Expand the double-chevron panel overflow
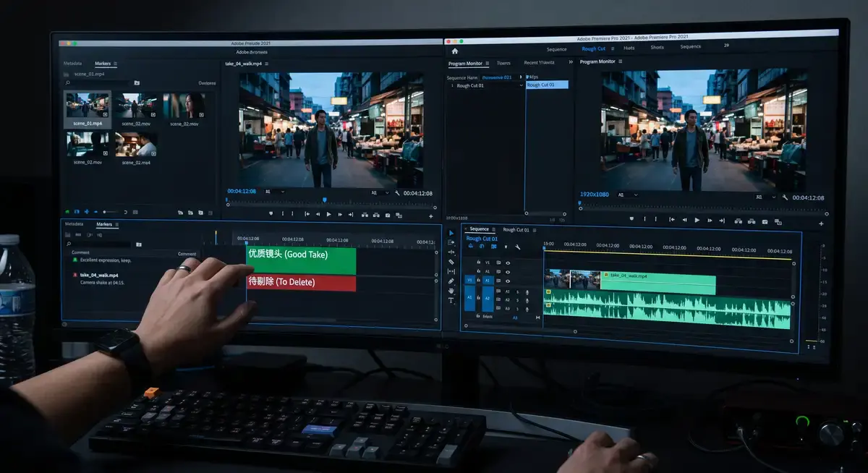Screen dimensions: 868x473 [x=571, y=62]
